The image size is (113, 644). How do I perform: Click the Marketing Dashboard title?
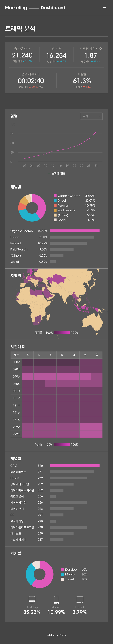click(x=35, y=8)
